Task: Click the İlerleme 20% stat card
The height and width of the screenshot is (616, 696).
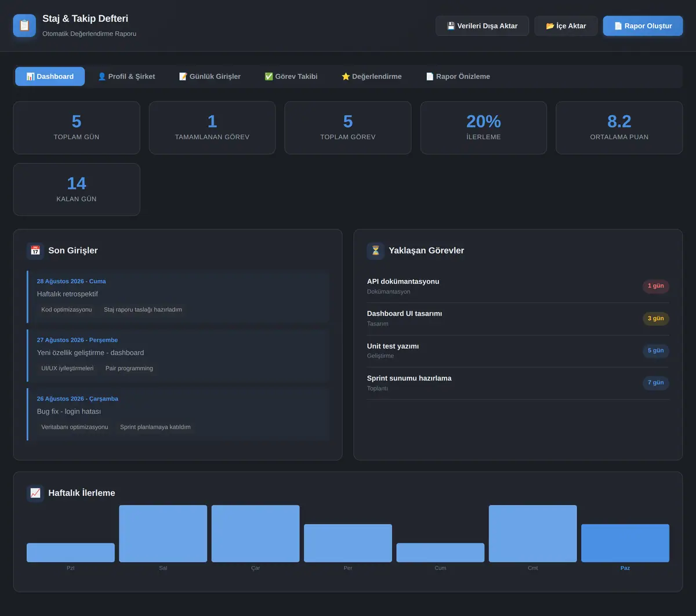Action: tap(484, 128)
